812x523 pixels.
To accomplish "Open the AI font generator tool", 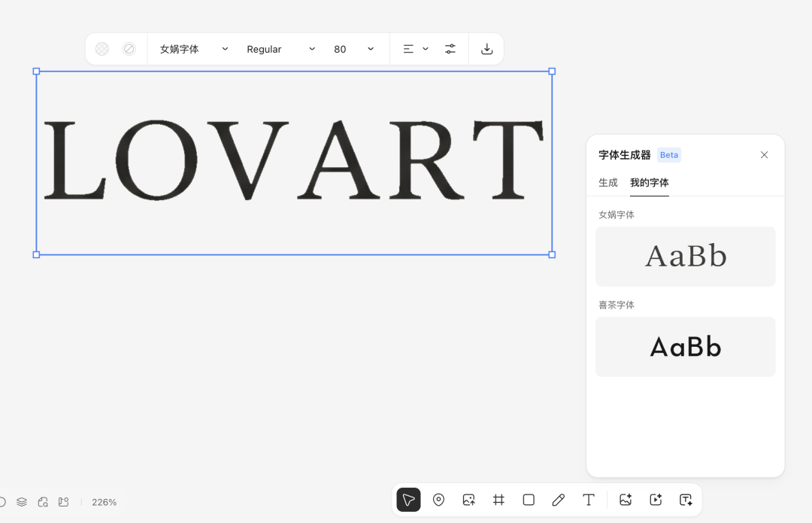I will [x=686, y=500].
